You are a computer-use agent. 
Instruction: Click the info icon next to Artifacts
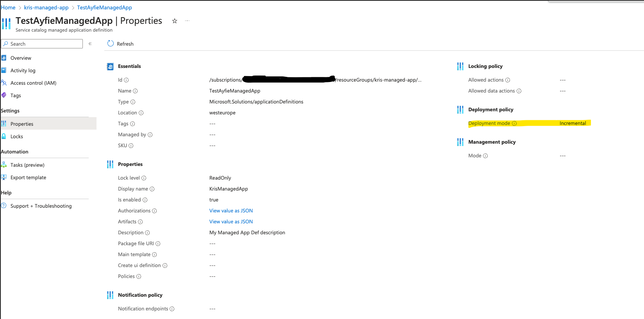[140, 222]
